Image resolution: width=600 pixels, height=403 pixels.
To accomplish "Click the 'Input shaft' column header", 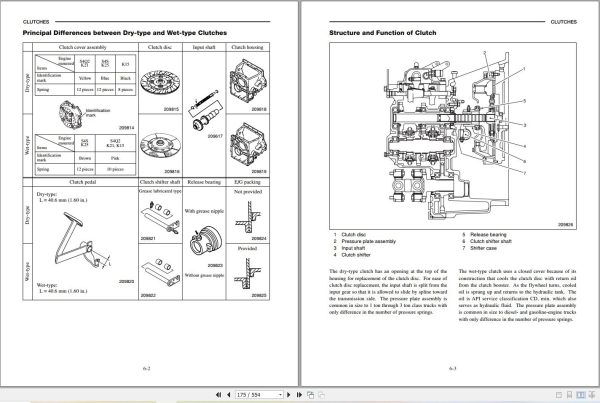I will click(204, 47).
